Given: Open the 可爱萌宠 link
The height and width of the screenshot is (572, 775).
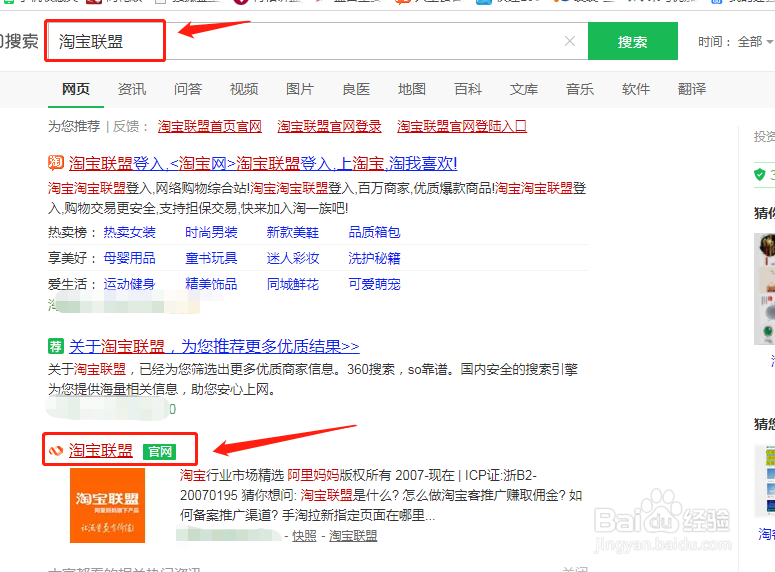Looking at the screenshot, I should pos(374,284).
